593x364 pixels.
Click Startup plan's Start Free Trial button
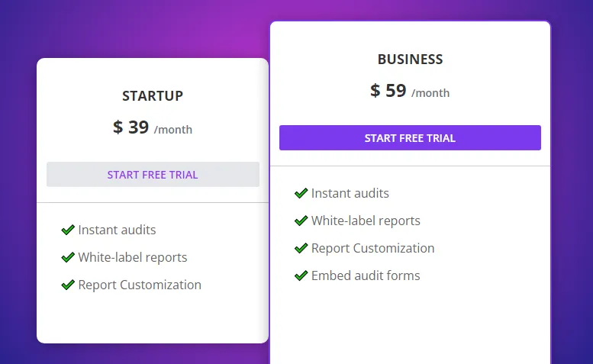pos(153,174)
